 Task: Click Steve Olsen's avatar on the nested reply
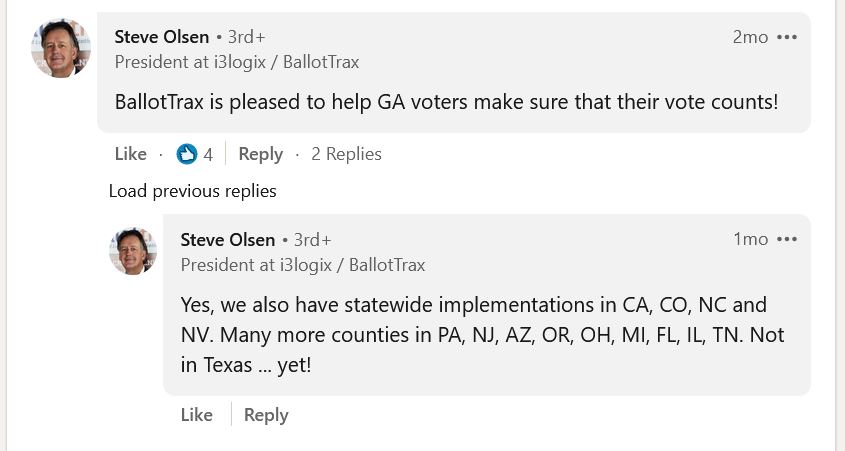pos(133,251)
